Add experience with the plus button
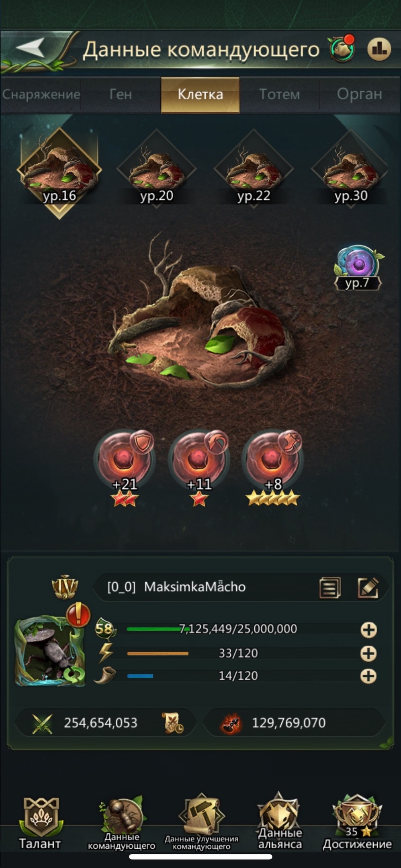 368,630
